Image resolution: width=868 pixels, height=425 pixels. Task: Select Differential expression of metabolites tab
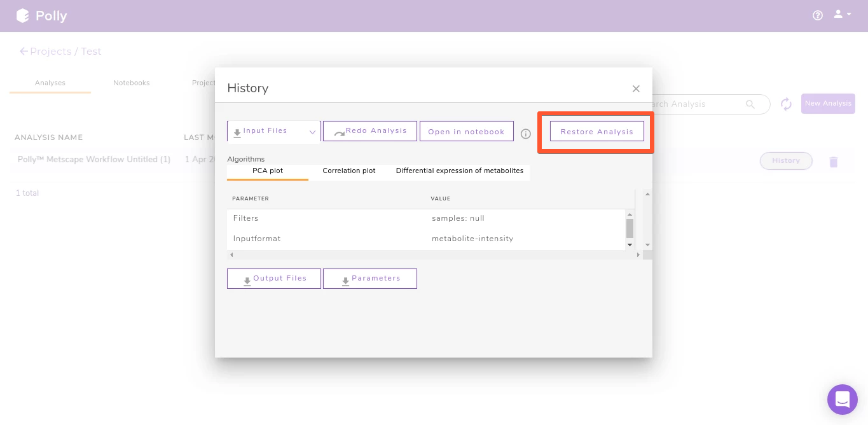(460, 171)
